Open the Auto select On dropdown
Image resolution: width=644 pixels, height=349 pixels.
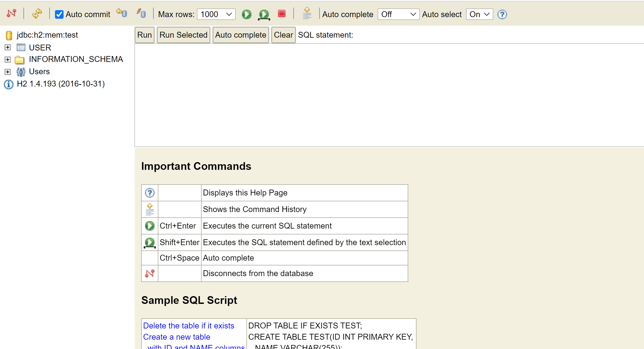coord(479,14)
